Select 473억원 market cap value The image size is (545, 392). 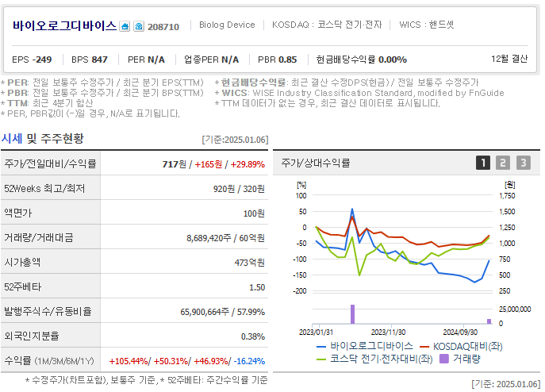[250, 263]
